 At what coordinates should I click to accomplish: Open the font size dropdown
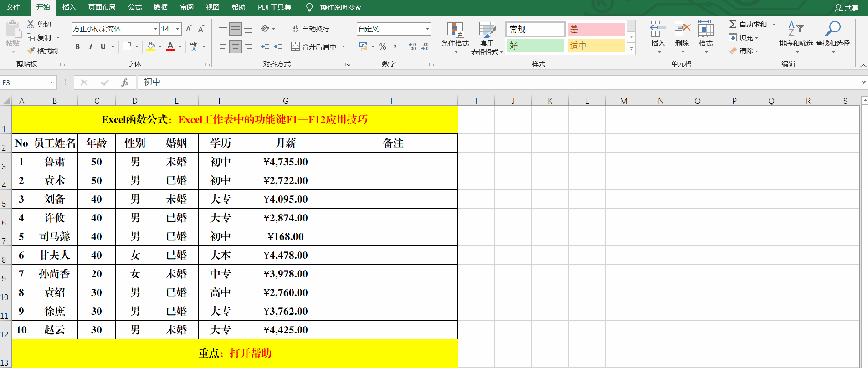[178, 29]
